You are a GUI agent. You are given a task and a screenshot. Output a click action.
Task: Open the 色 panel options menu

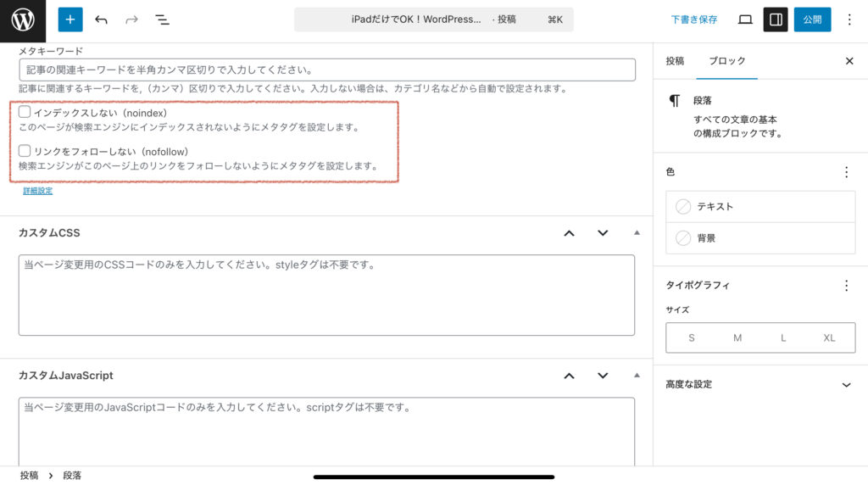[x=846, y=172]
